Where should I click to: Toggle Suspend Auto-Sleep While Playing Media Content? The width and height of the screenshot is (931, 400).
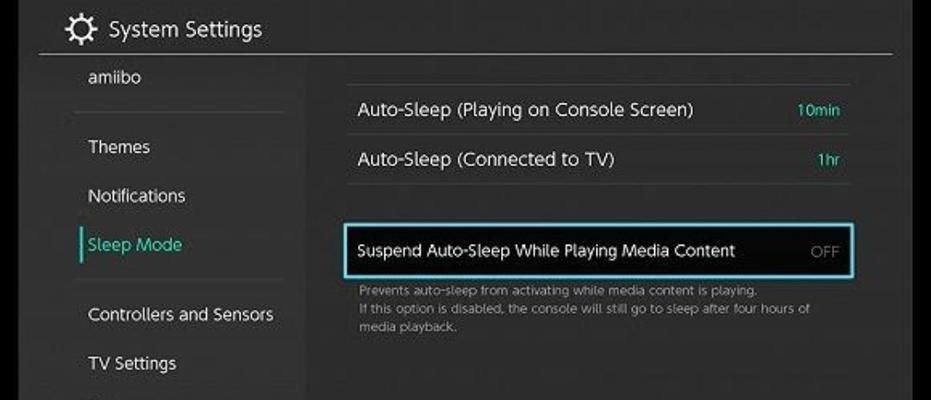pyautogui.click(x=598, y=251)
